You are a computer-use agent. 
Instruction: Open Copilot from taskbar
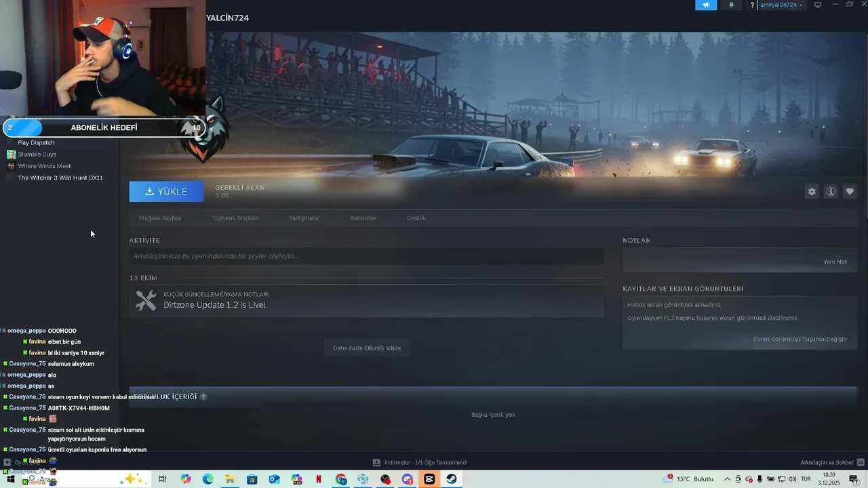186,479
